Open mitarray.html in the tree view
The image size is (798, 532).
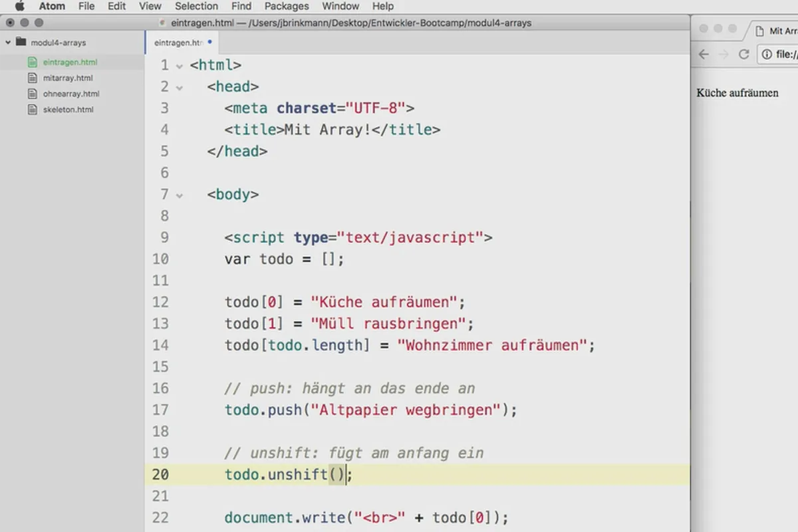tap(67, 78)
